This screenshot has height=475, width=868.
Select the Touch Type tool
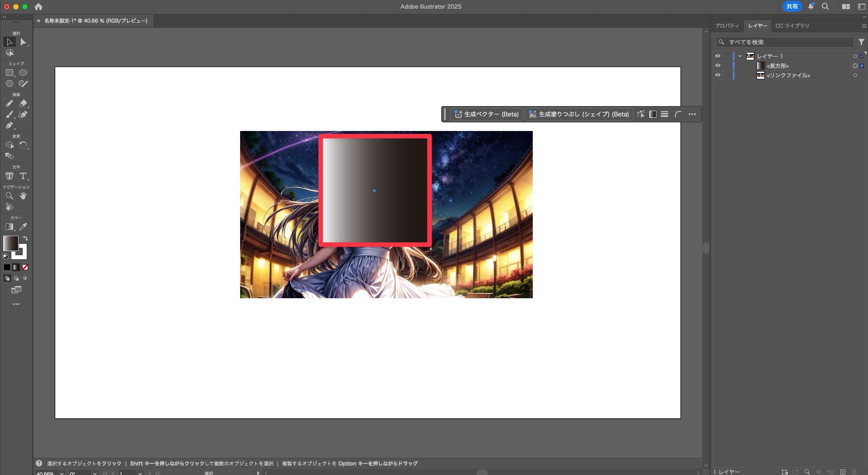click(10, 176)
